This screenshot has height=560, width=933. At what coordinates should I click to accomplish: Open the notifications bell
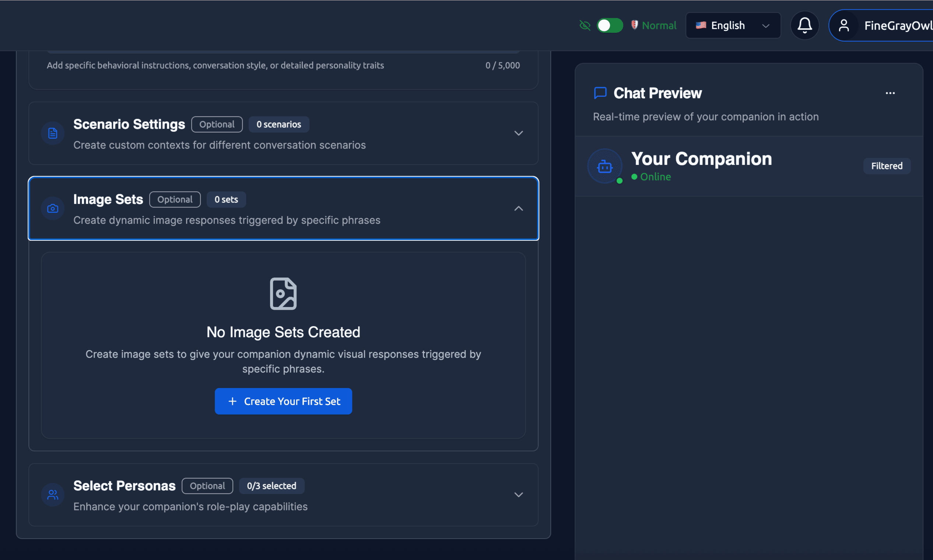(804, 25)
